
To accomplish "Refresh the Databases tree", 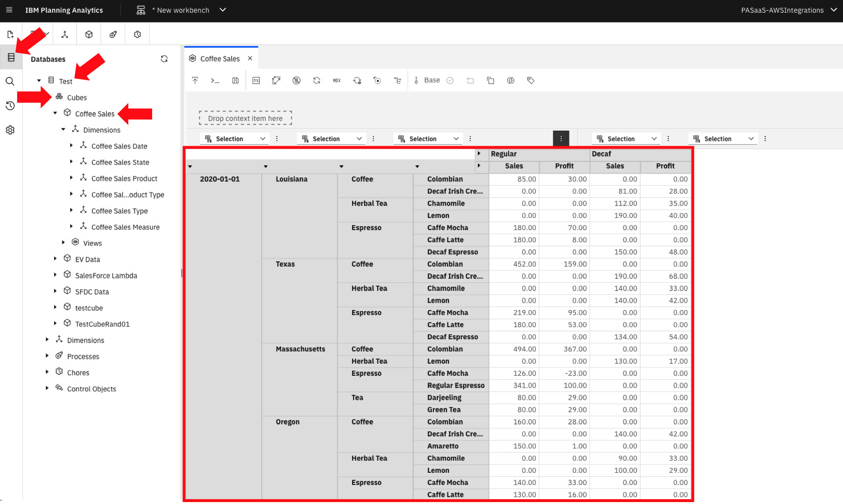I will [x=164, y=59].
